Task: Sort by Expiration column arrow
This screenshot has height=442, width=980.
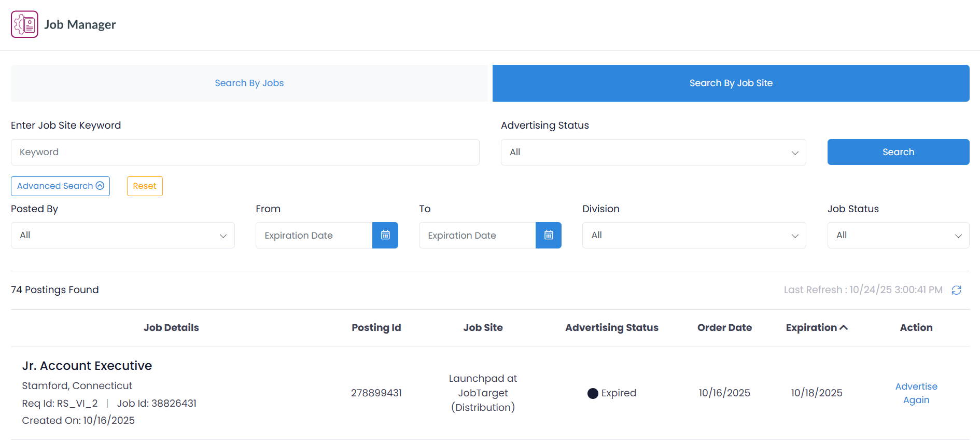Action: point(844,327)
